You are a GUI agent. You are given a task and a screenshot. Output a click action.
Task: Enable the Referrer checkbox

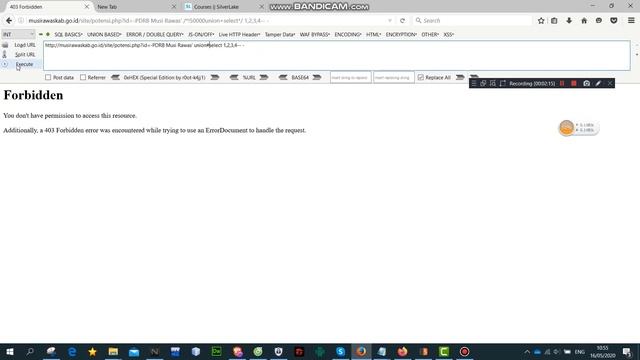(83, 77)
